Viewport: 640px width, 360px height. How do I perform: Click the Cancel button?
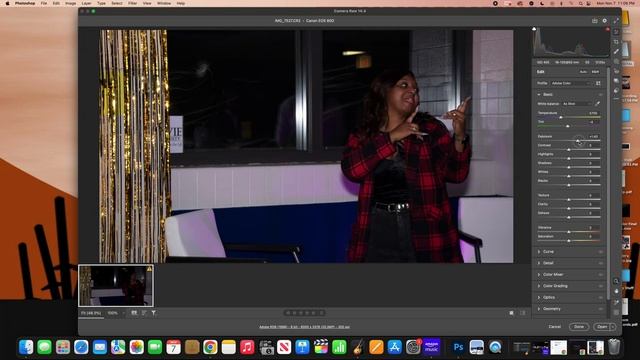point(554,327)
